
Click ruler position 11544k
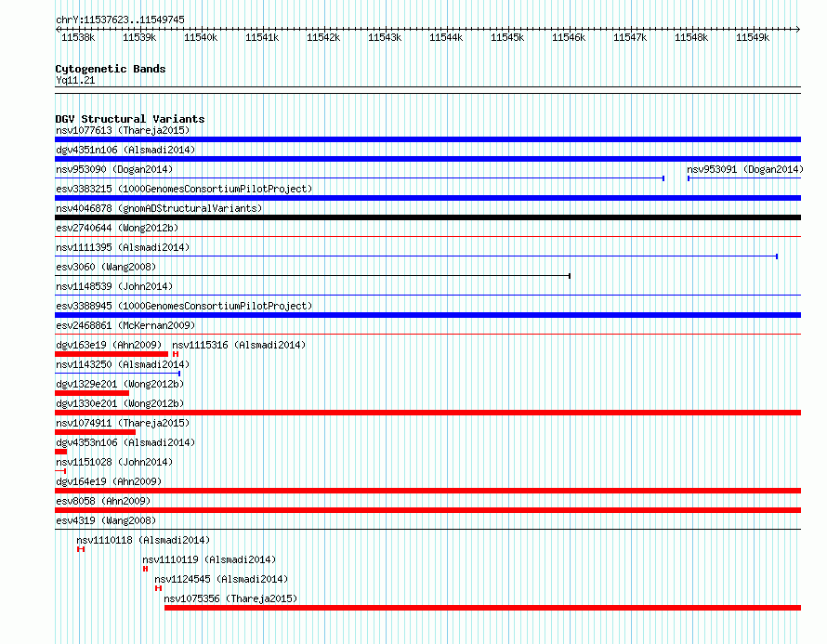pos(446,37)
